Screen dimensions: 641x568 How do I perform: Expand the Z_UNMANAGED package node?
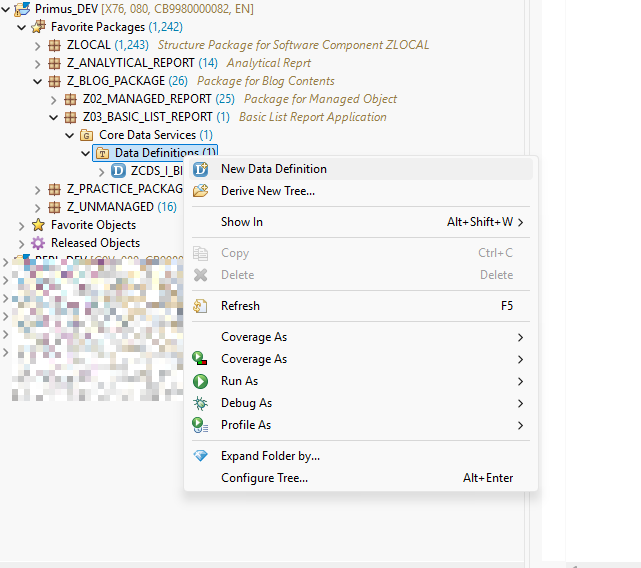pos(38,208)
